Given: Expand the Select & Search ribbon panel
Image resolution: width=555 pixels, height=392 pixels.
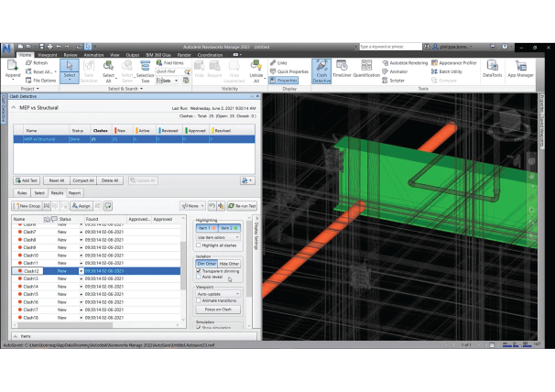Looking at the screenshot, I should 125,89.
